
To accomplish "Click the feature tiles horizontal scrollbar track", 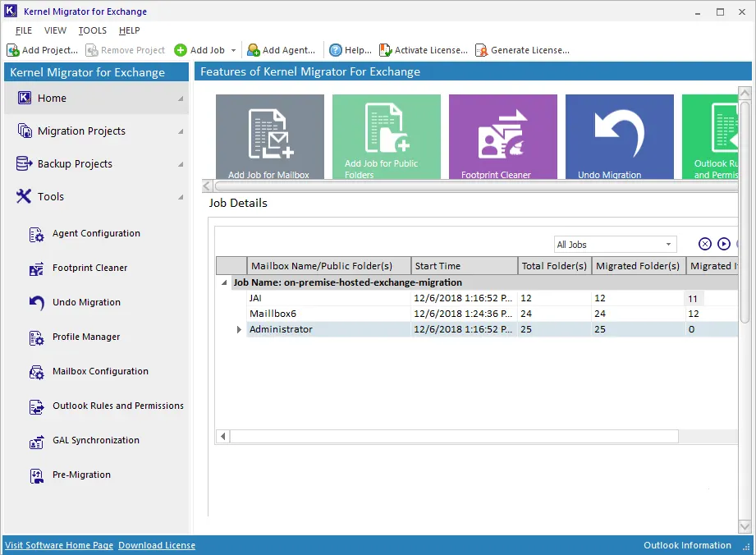I will click(x=475, y=186).
